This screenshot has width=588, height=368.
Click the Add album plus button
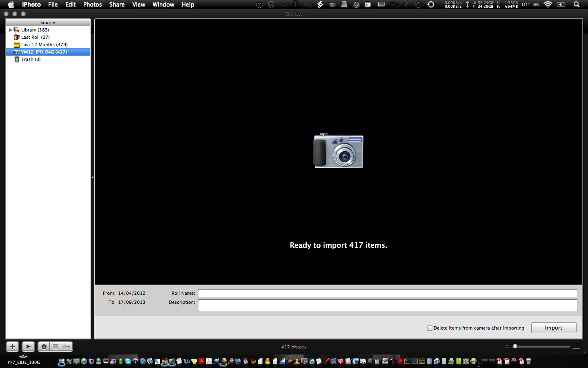click(x=12, y=347)
